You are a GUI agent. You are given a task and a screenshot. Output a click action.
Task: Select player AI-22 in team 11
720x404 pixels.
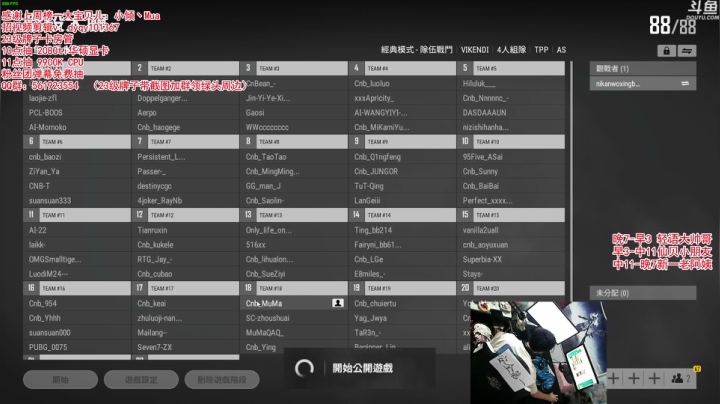77,230
